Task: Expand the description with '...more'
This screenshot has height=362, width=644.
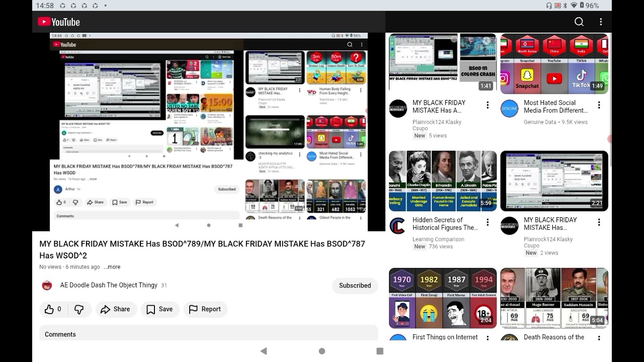Action: pos(112,267)
